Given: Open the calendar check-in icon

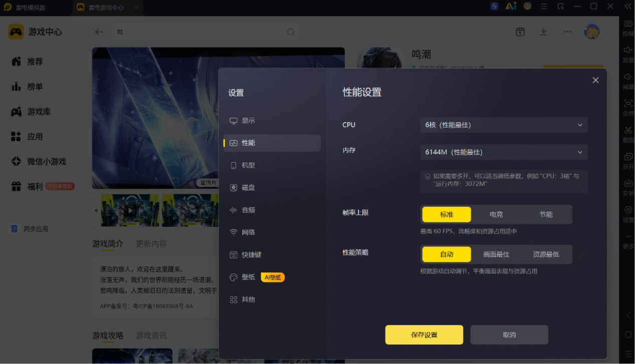Looking at the screenshot, I should (x=520, y=32).
